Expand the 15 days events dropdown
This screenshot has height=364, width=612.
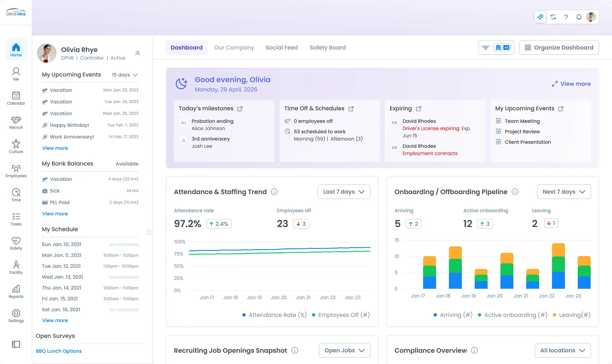click(125, 75)
